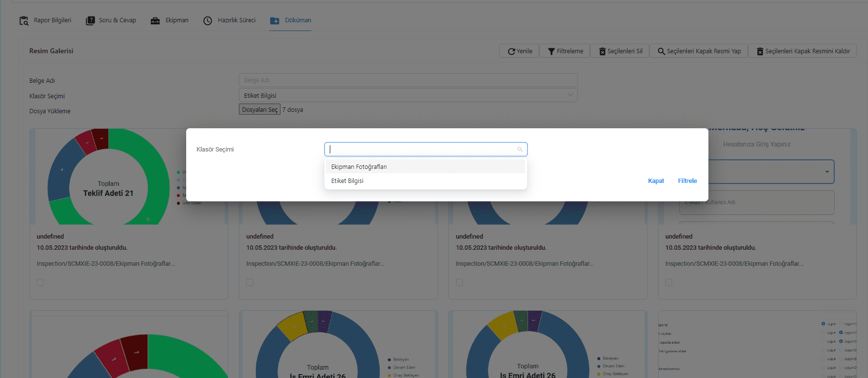Select the Döküman tab
This screenshot has width=868, height=378.
290,20
